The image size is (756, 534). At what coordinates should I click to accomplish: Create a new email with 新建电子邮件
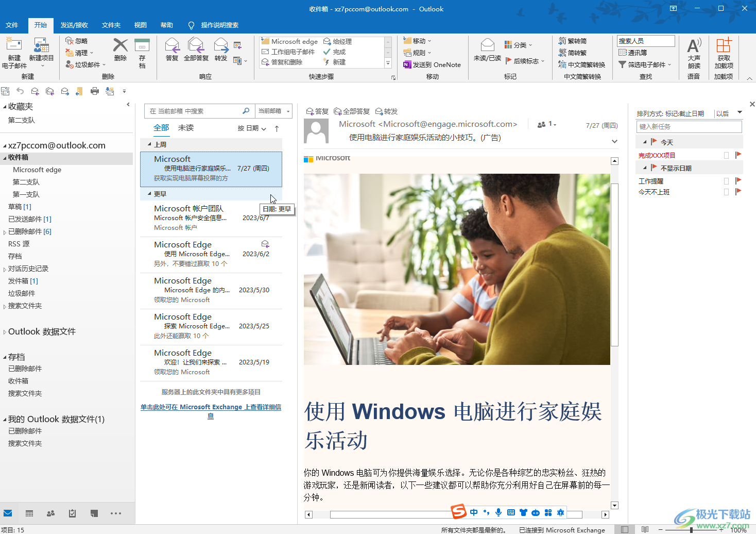pyautogui.click(x=14, y=53)
